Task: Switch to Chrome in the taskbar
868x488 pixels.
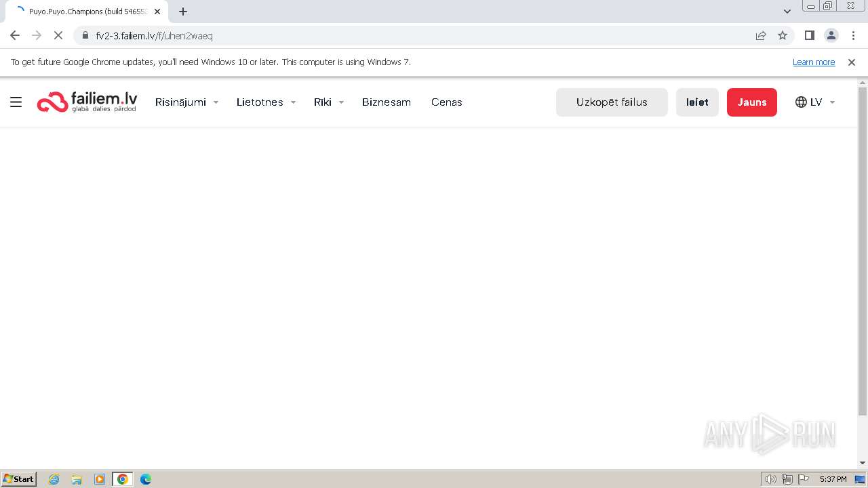Action: click(123, 479)
